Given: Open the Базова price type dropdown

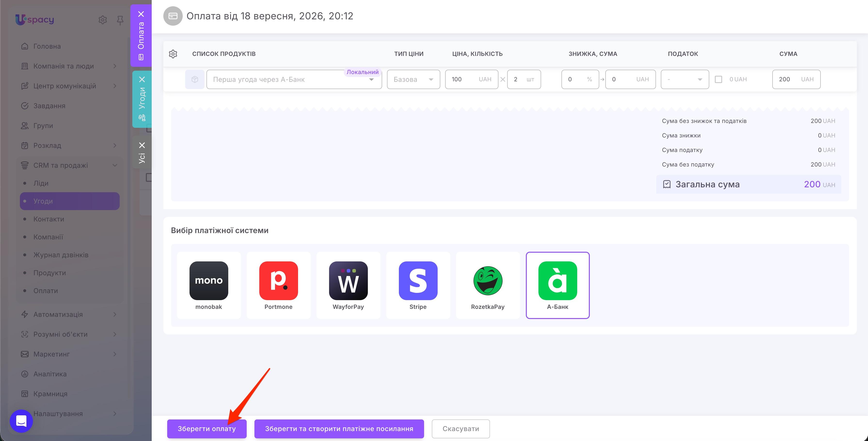Looking at the screenshot, I should (413, 79).
